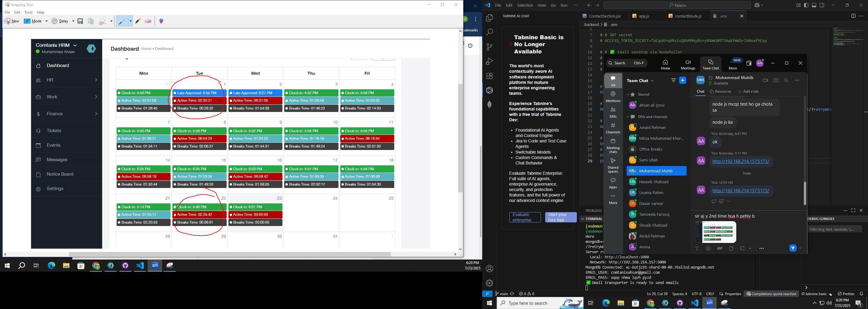Open the MongoDB leaf icon in activity bar
The width and height of the screenshot is (868, 309).
pyautogui.click(x=489, y=105)
